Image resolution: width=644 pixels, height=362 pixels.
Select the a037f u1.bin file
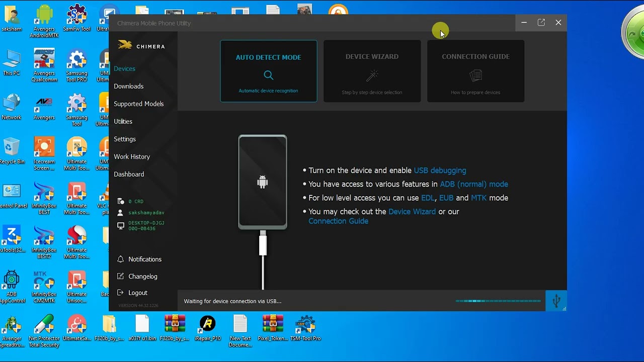tap(142, 328)
